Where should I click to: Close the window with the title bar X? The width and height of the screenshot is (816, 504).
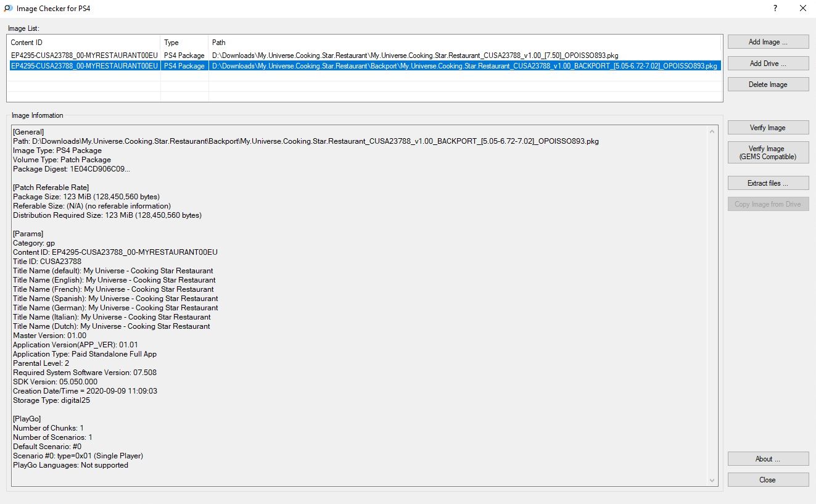coord(802,9)
